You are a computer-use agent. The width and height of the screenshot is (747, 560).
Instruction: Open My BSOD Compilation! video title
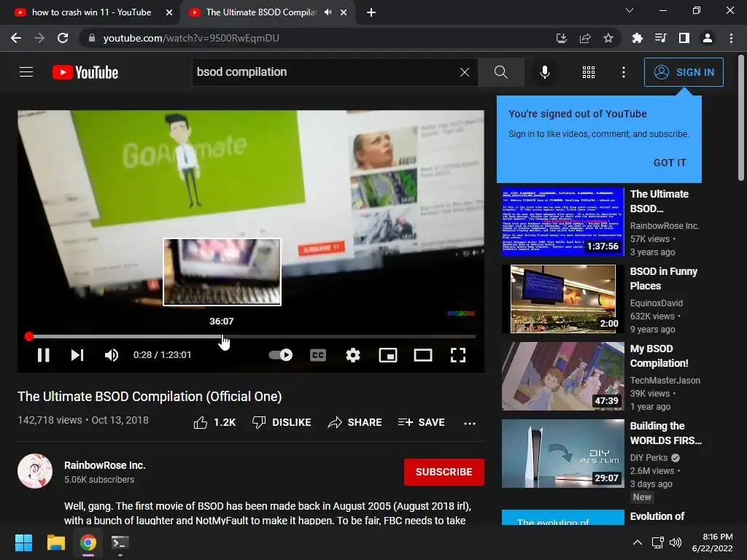659,356
